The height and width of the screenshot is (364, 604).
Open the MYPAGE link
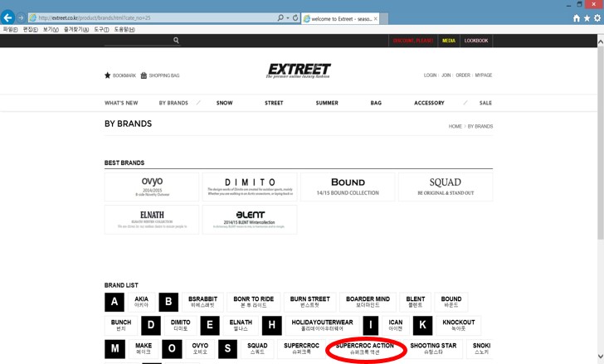pos(484,75)
